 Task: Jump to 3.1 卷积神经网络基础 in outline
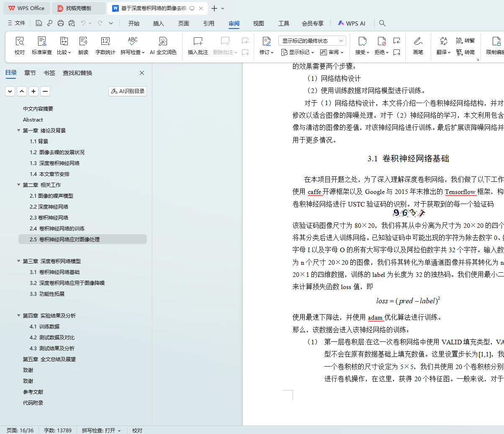(x=54, y=272)
